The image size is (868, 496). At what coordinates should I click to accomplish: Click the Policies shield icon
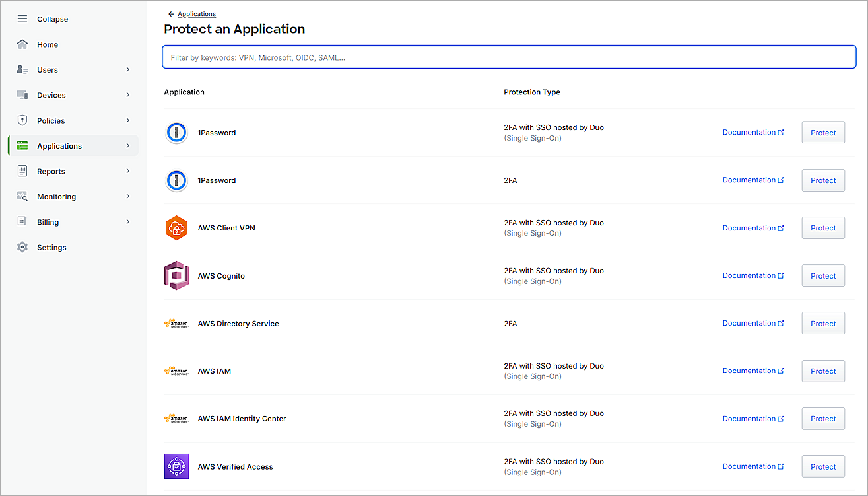22,120
